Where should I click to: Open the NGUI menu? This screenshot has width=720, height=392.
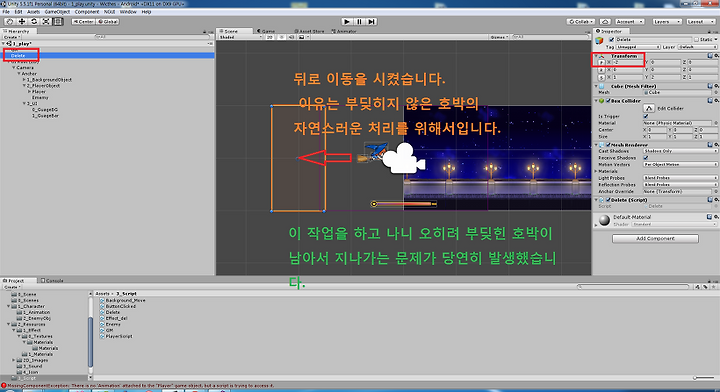click(x=109, y=12)
